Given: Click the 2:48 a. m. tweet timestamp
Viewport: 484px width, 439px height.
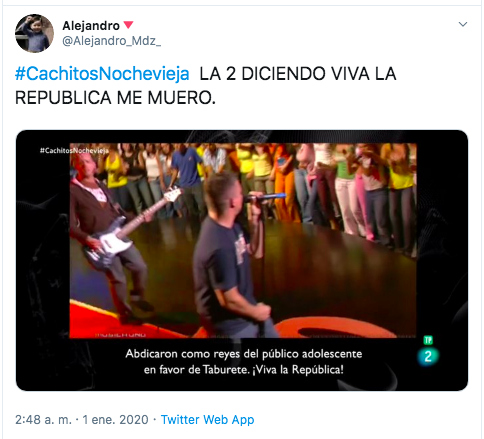Looking at the screenshot, I should click(43, 420).
